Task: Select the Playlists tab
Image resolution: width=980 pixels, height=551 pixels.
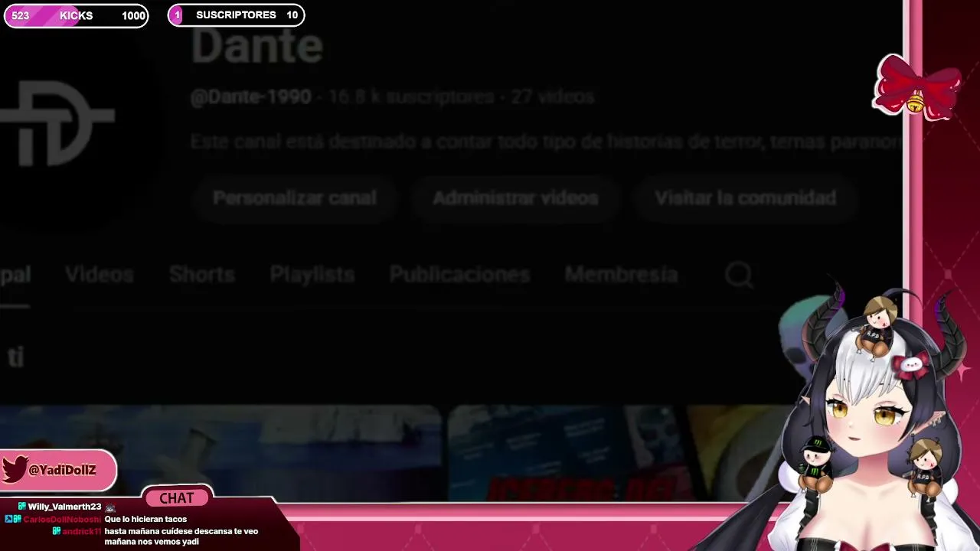Action: coord(312,274)
